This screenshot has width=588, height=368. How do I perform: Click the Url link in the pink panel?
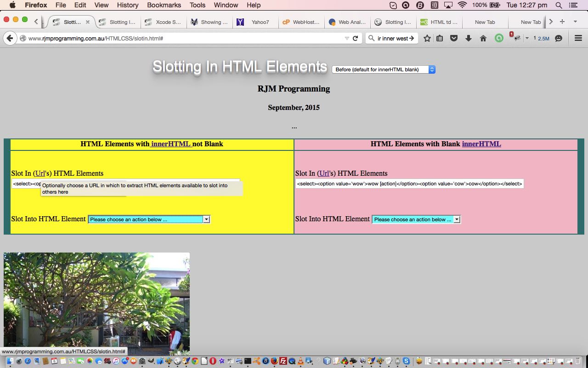click(324, 173)
